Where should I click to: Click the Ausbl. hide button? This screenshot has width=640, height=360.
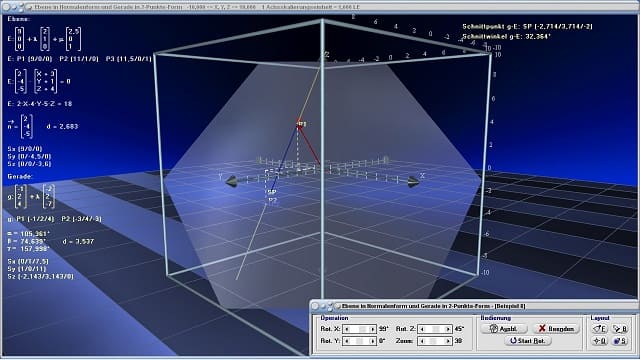tap(503, 329)
